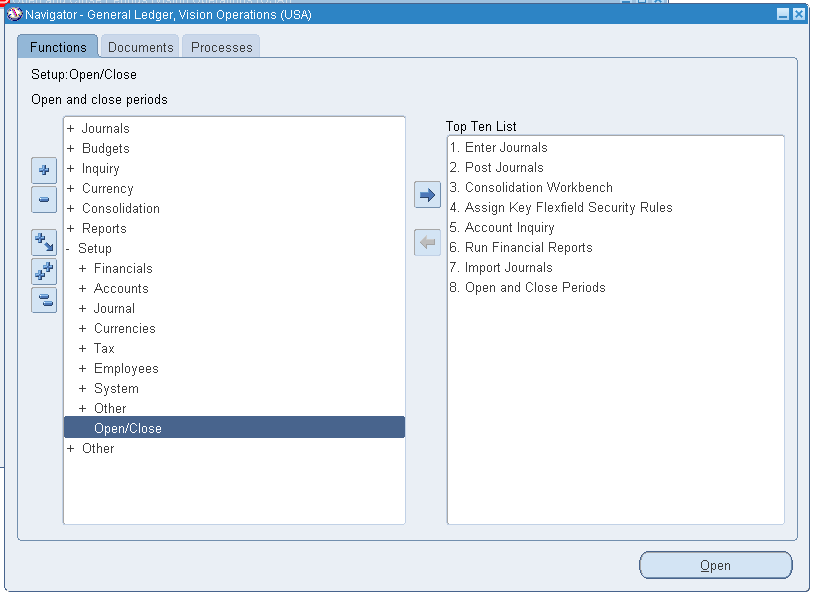
Task: Switch to the Processes tab
Action: pyautogui.click(x=220, y=46)
